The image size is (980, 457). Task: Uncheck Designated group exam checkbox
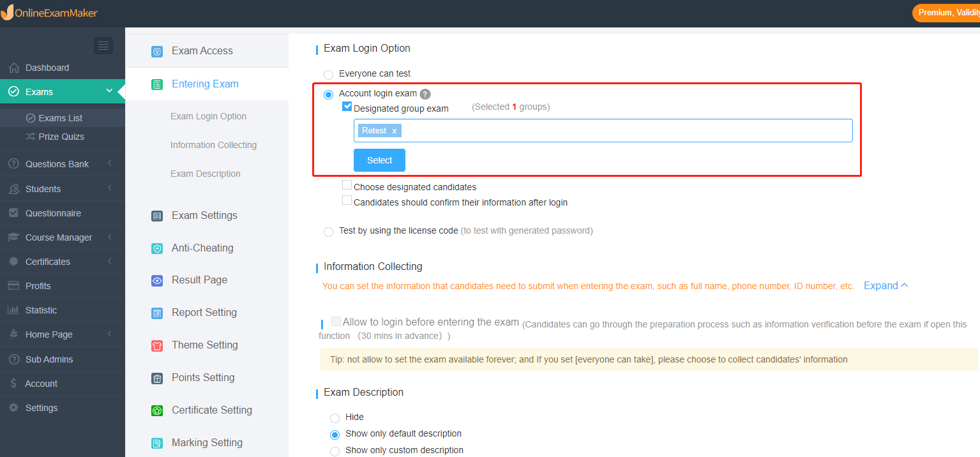[x=347, y=107]
